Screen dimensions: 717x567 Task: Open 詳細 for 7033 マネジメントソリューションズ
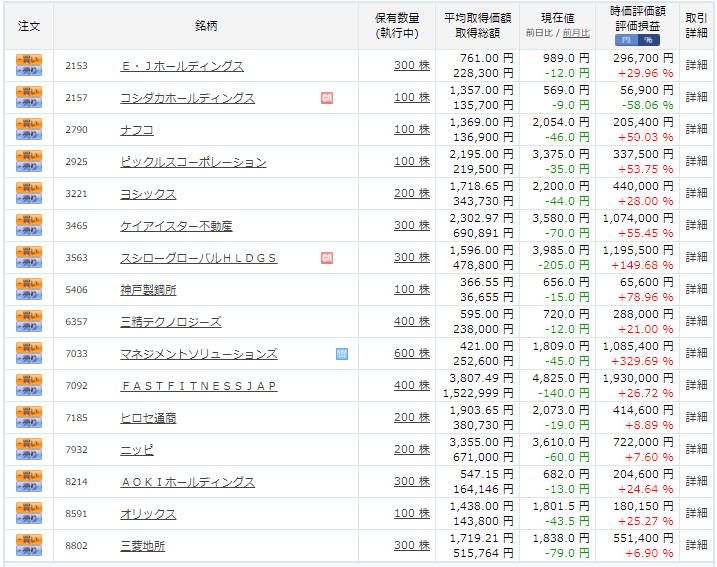tap(696, 353)
